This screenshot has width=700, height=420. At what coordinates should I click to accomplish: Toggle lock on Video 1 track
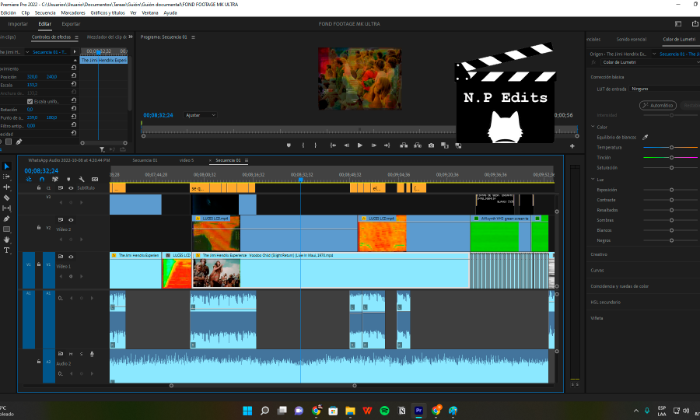[x=39, y=264]
